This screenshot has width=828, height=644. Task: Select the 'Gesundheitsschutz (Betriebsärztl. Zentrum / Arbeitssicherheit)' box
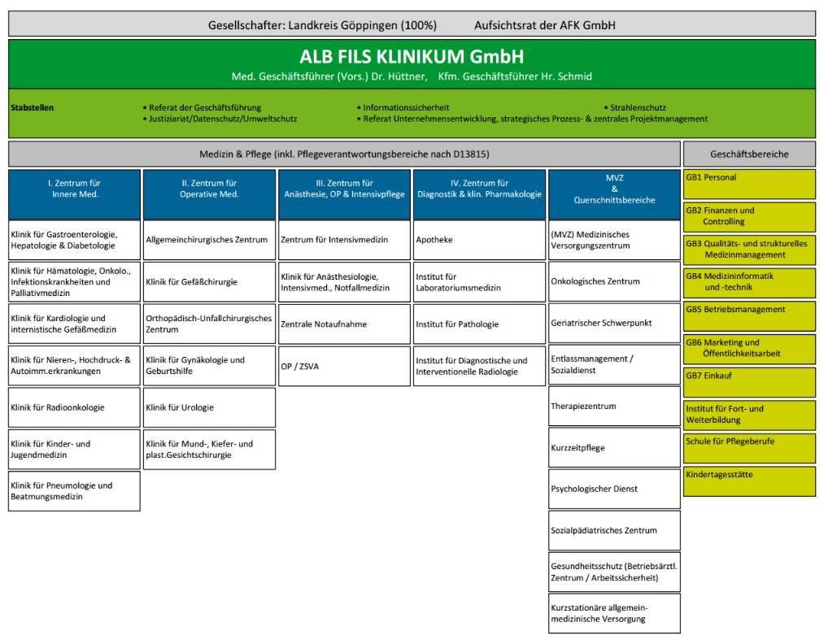click(615, 572)
